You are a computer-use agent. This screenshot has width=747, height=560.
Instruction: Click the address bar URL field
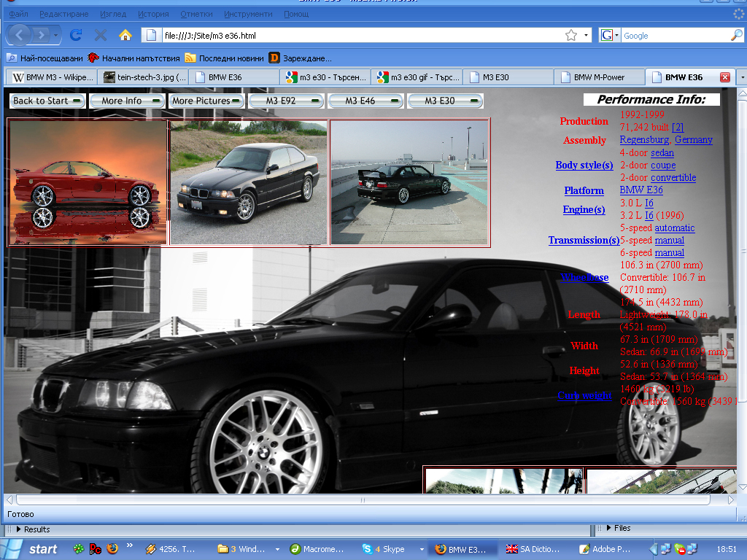[362, 35]
